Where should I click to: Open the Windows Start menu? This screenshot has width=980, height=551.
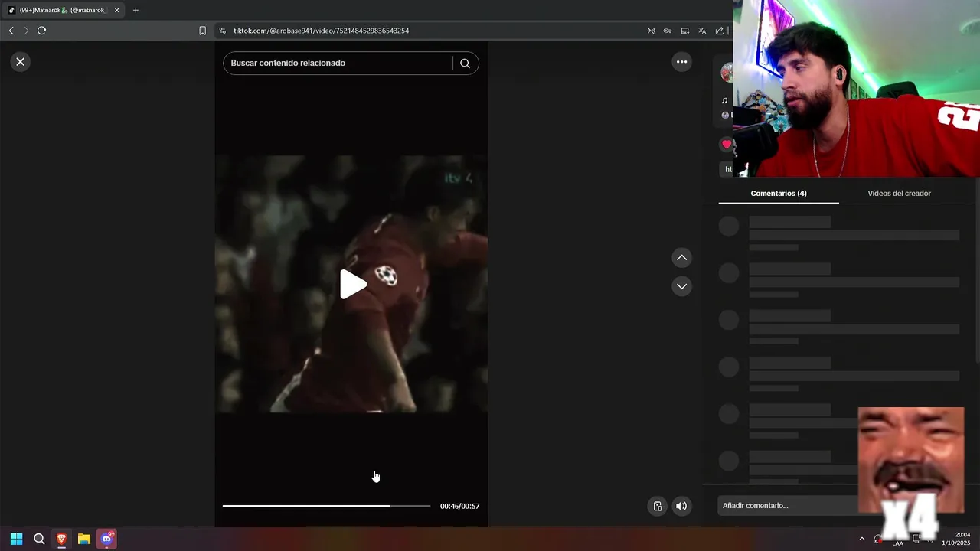click(x=16, y=539)
